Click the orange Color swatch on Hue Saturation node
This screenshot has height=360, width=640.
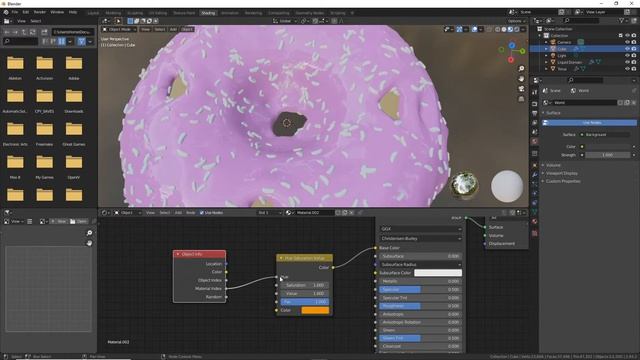(x=315, y=310)
